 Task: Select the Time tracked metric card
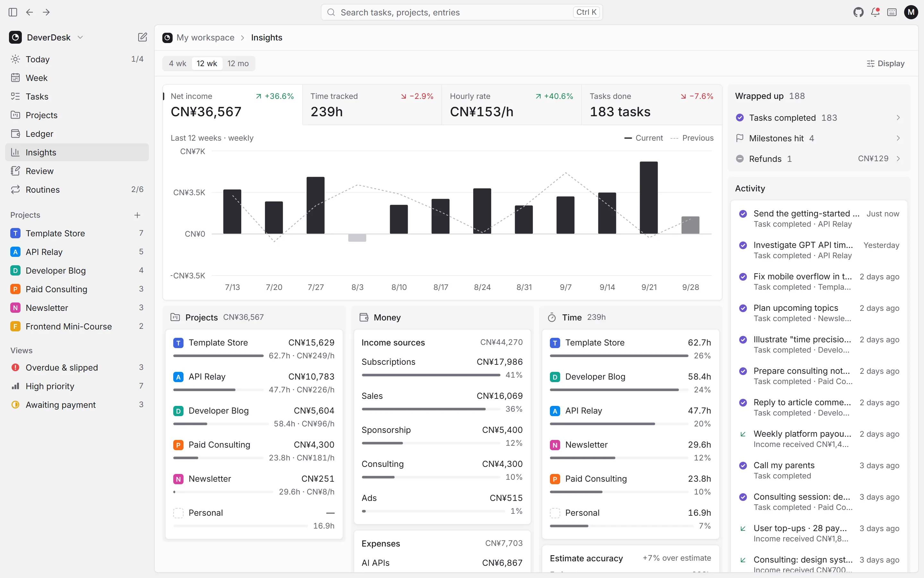click(x=372, y=105)
